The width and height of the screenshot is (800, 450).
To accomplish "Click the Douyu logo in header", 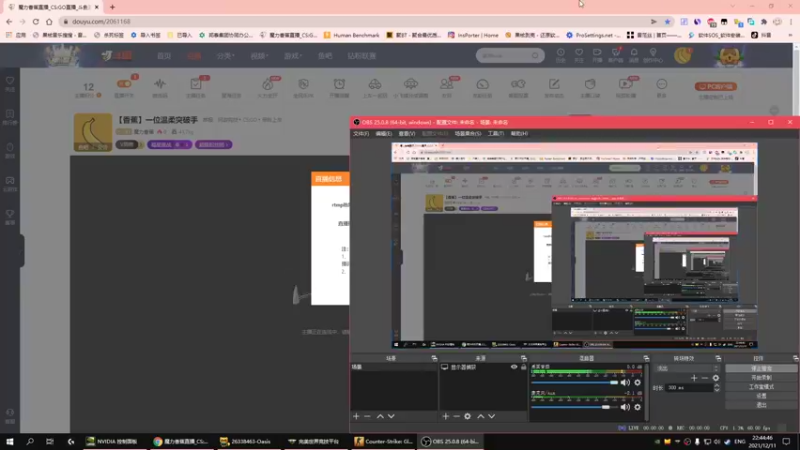I will coord(117,56).
